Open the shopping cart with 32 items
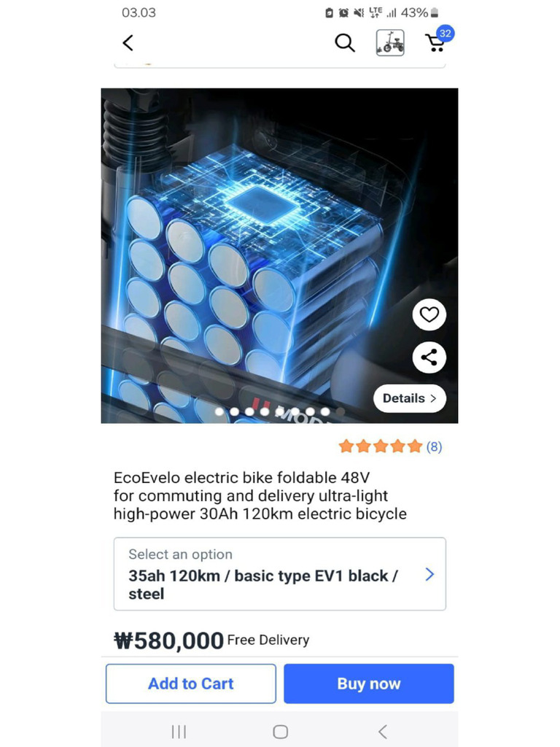560x747 pixels. [x=435, y=44]
